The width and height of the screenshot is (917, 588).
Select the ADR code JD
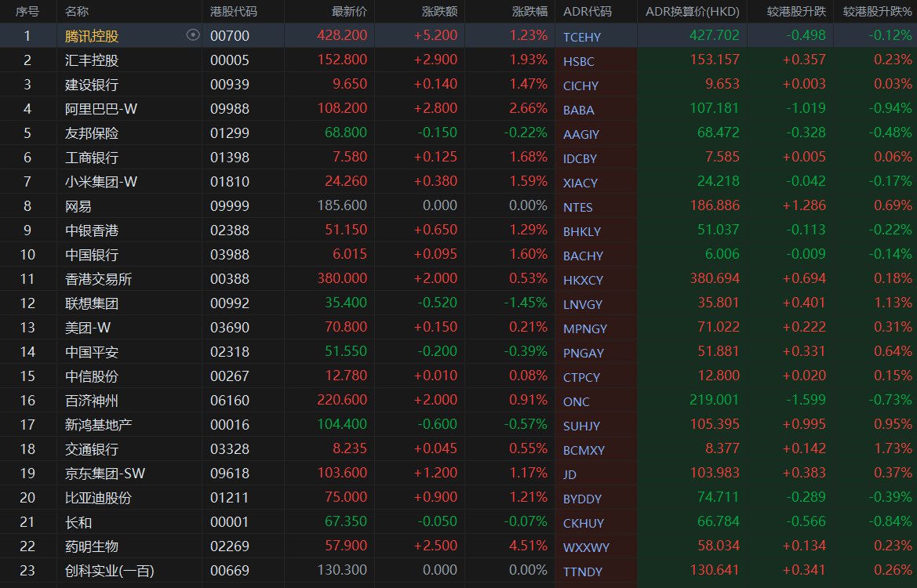click(569, 474)
